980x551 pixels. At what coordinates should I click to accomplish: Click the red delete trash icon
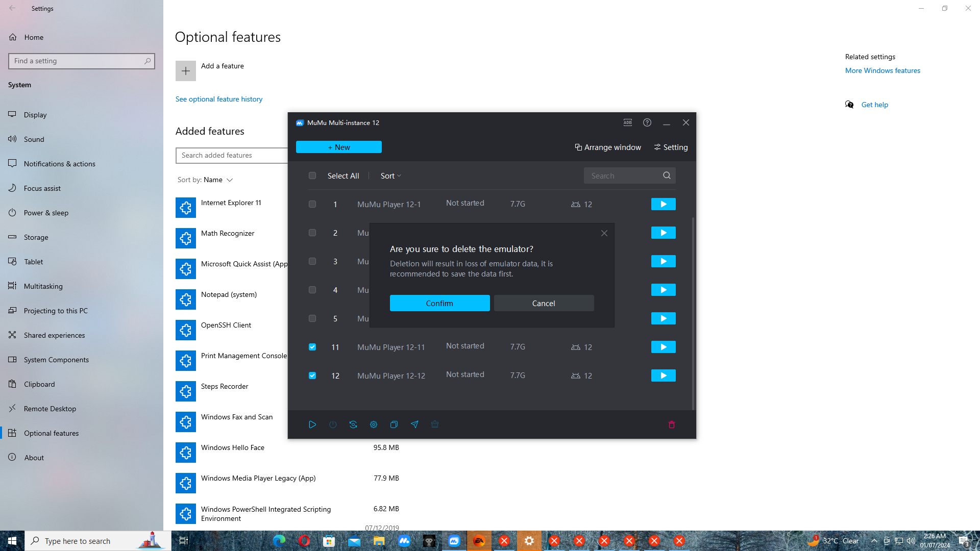672,424
